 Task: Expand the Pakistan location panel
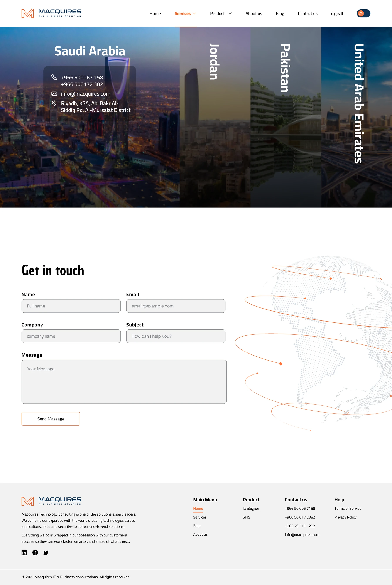click(x=286, y=117)
